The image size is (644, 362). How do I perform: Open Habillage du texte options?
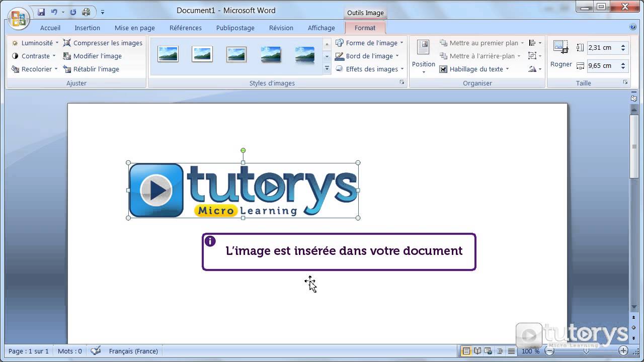tap(474, 69)
